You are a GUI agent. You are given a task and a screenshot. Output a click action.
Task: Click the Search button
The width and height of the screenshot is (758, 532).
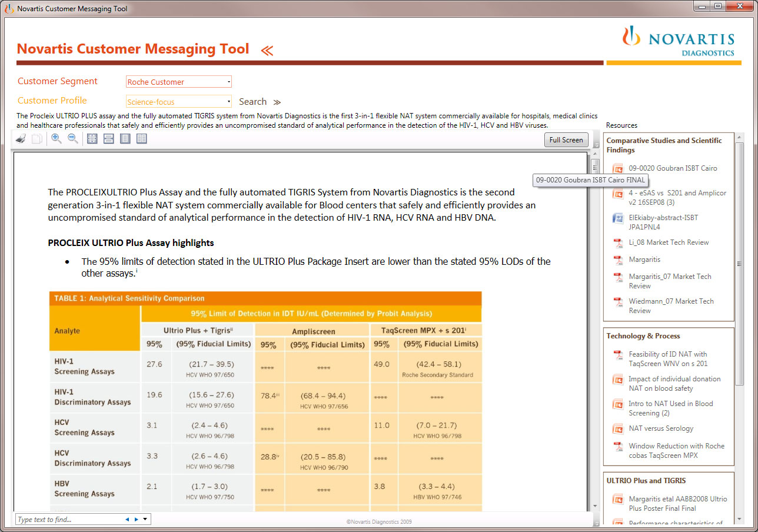click(x=260, y=102)
